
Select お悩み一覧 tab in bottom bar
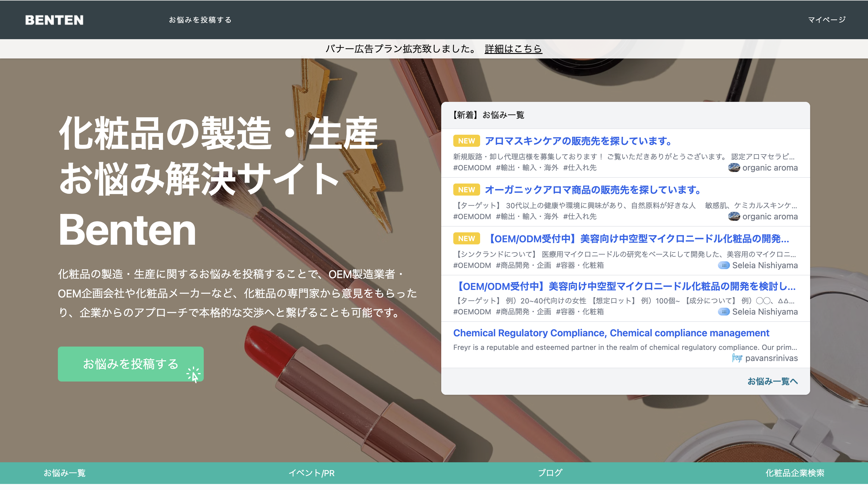pyautogui.click(x=64, y=473)
